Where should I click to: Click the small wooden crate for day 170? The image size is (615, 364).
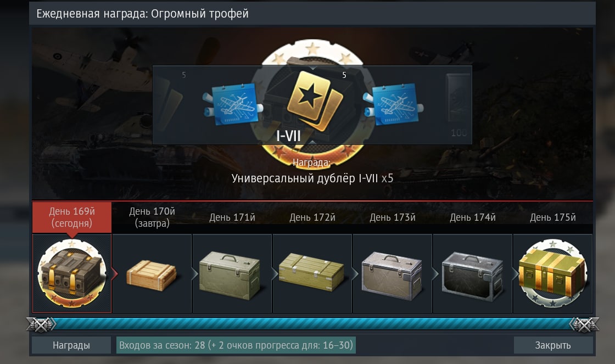[152, 276]
